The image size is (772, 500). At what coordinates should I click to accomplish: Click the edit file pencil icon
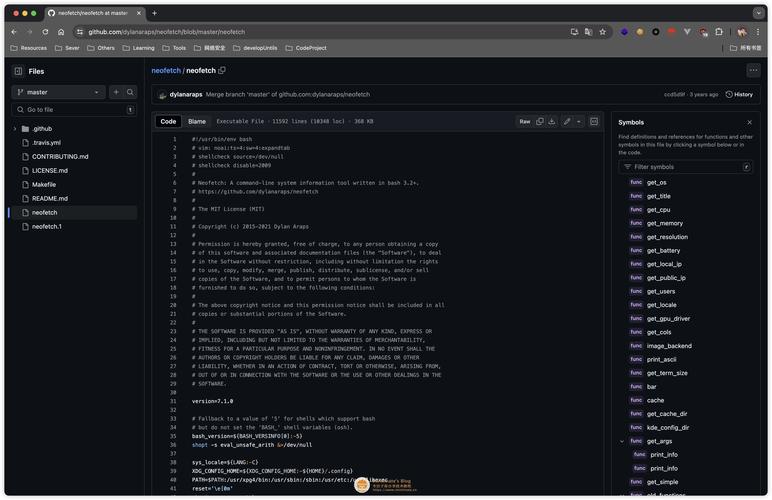coord(567,121)
